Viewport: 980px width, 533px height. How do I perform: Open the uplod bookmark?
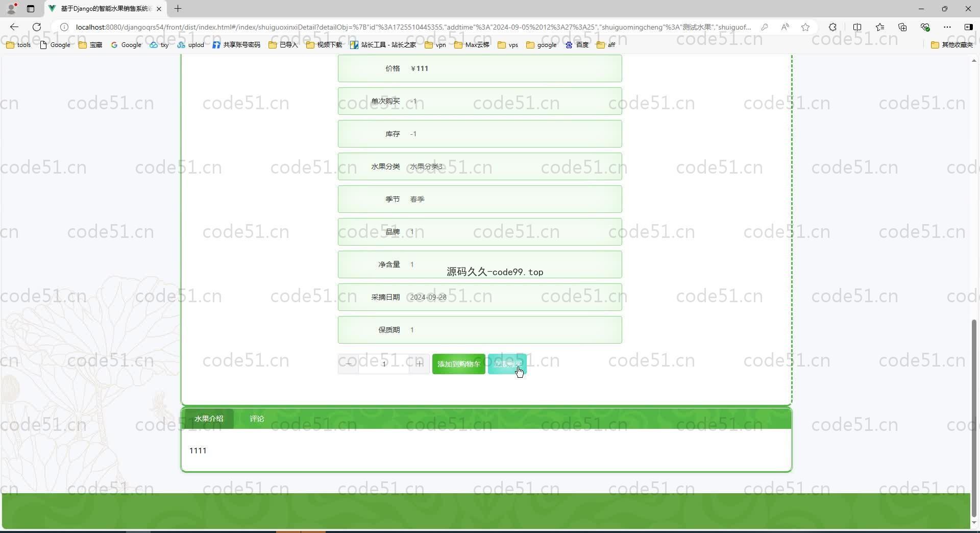point(191,45)
